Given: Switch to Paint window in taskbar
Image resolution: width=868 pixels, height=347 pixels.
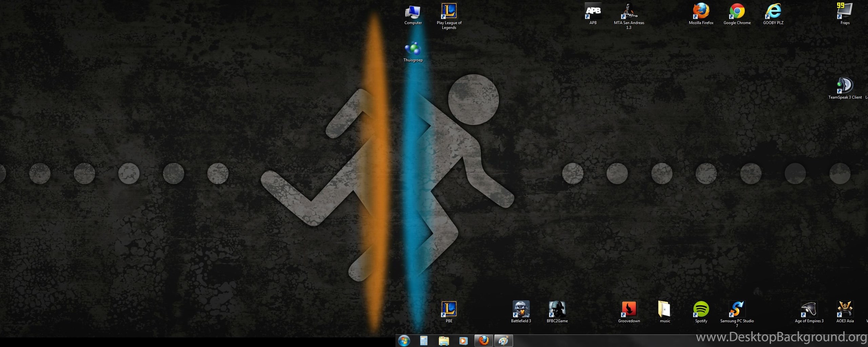Looking at the screenshot, I should pyautogui.click(x=504, y=341).
